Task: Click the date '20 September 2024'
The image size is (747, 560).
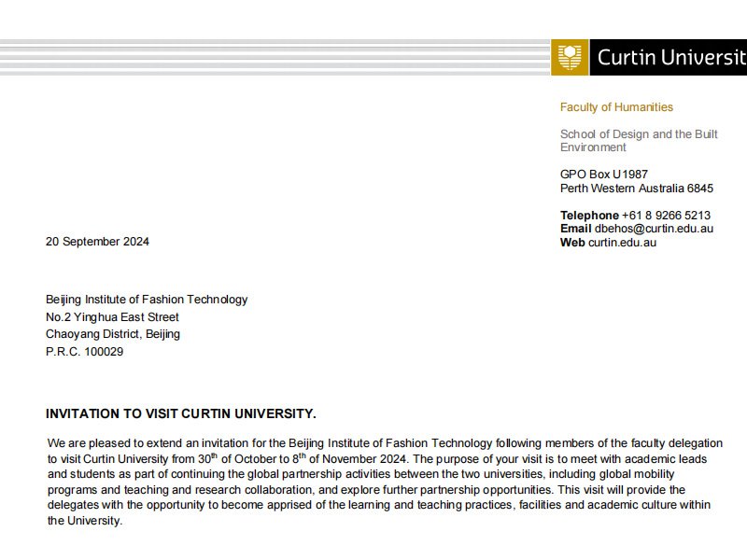Action: [97, 242]
